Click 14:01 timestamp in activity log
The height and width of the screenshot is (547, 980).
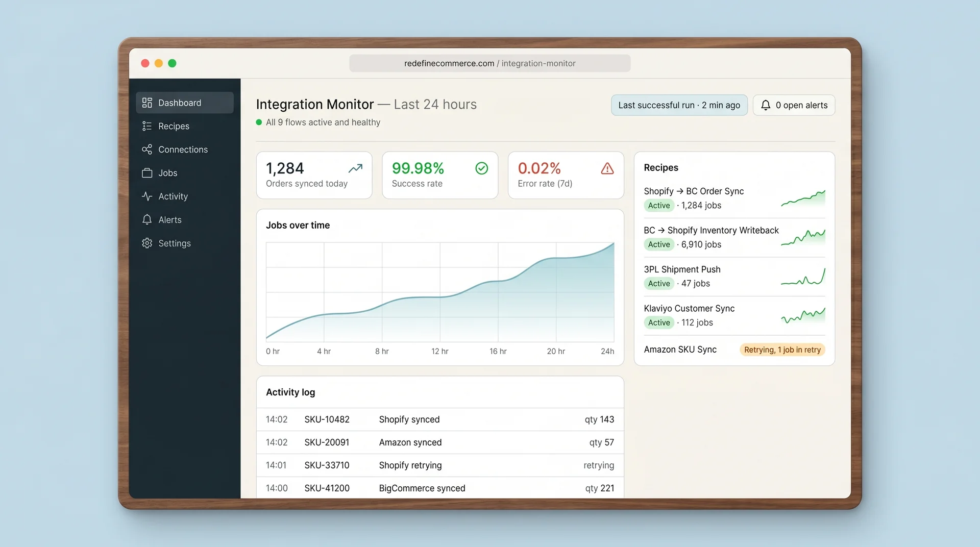click(276, 465)
